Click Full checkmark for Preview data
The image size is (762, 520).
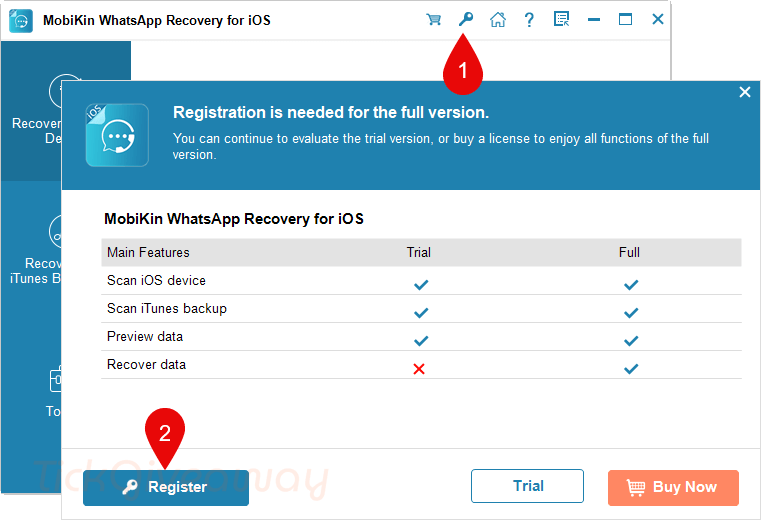tap(631, 341)
